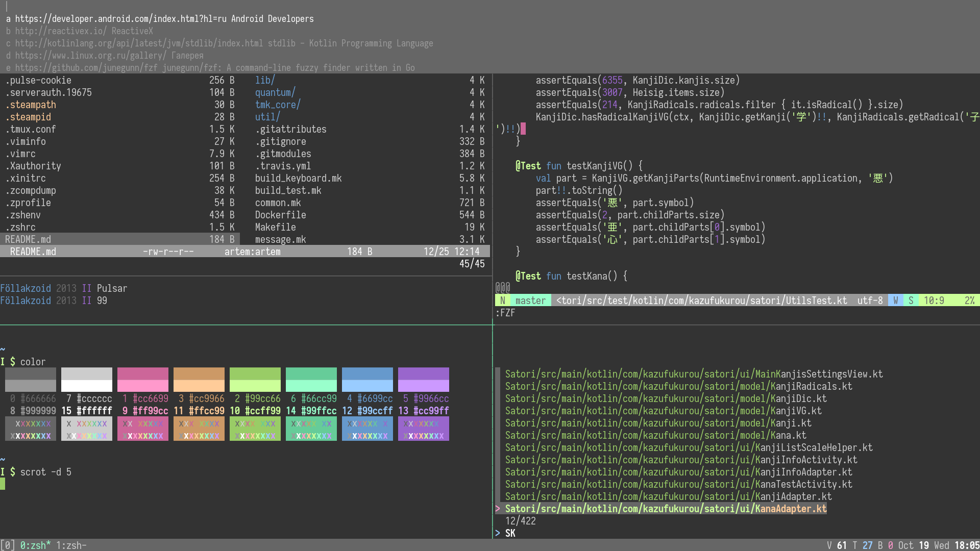Viewport: 980px width, 551px height.
Task: Select README.md in file list
Action: click(x=28, y=239)
